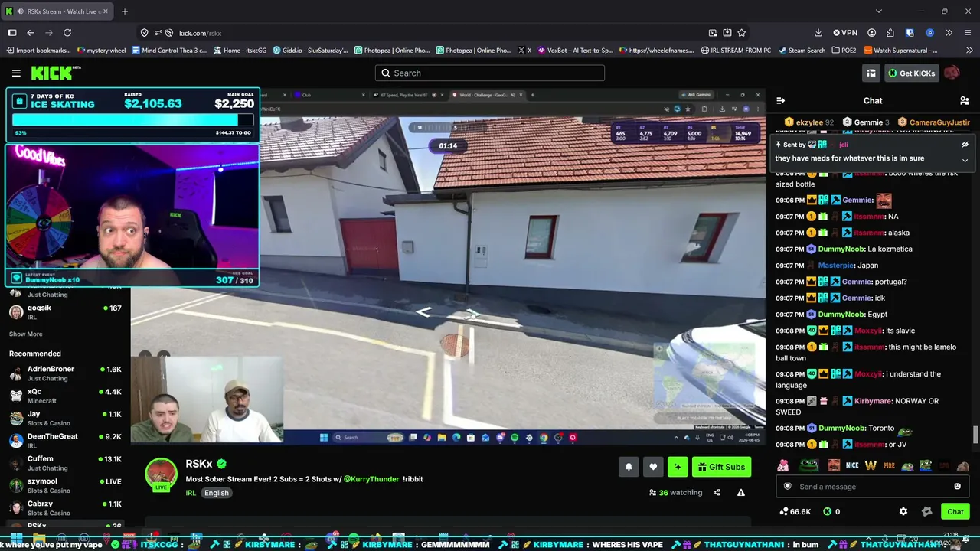Open chat identity badge in message box
This screenshot has height=551, width=980.
pos(788,487)
